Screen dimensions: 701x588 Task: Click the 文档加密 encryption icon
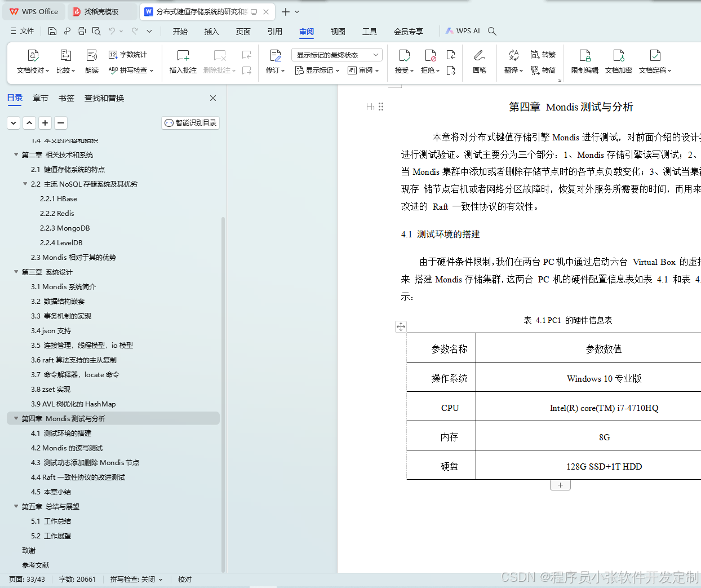point(619,55)
